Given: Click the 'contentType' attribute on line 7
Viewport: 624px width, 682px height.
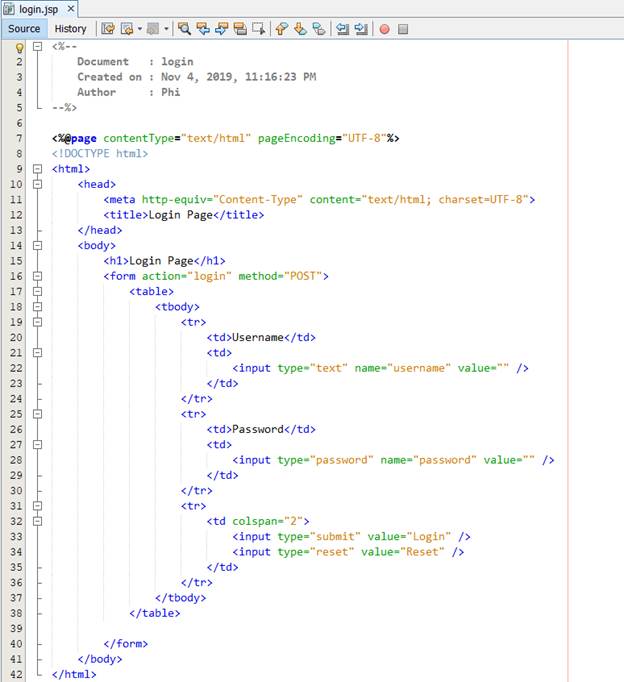Looking at the screenshot, I should point(139,138).
